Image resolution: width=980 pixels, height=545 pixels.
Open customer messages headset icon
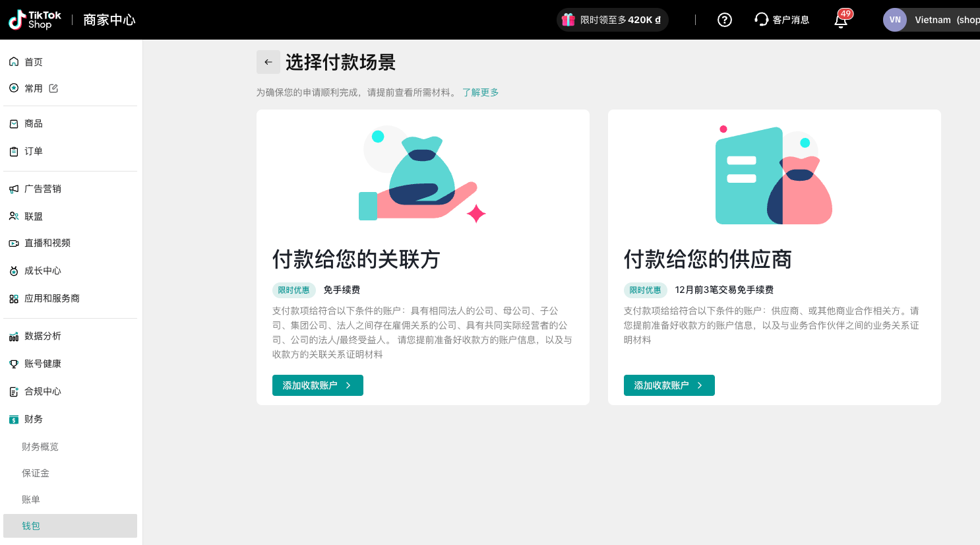[762, 20]
